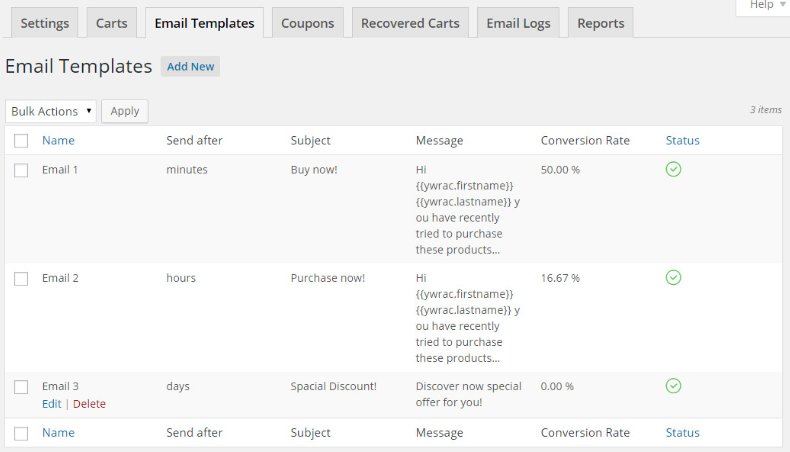Go to the Coupons tab

307,23
